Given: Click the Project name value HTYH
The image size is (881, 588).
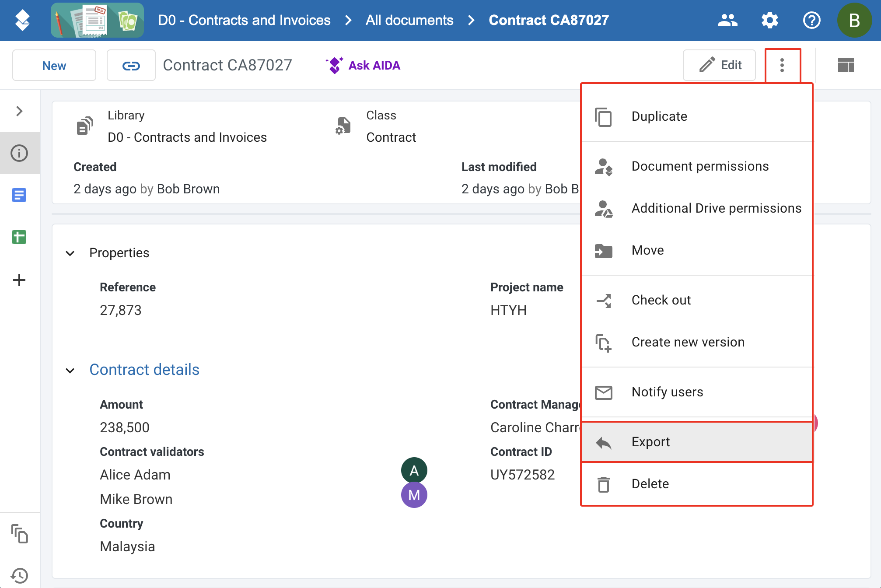Looking at the screenshot, I should 508,310.
